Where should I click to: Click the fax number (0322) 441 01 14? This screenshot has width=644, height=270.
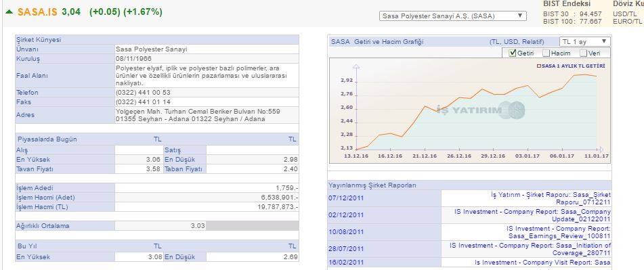click(x=143, y=102)
